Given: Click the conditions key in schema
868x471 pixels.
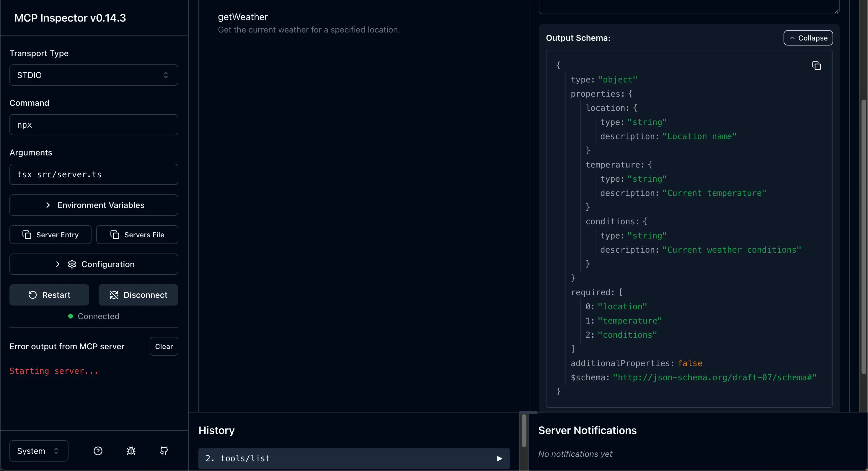Looking at the screenshot, I should coord(612,221).
